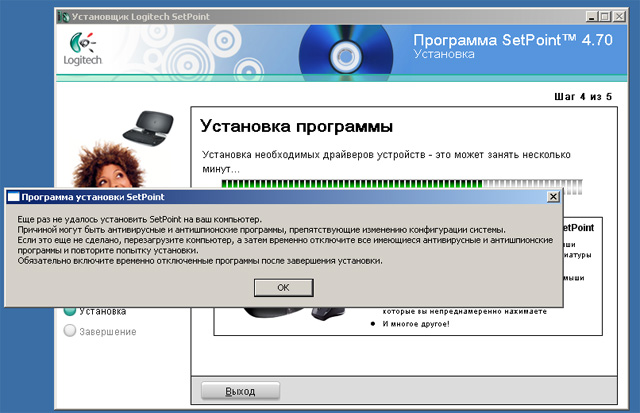
Task: Click 'которые вы непреднамеренно нажимаете' text
Action: tap(464, 311)
